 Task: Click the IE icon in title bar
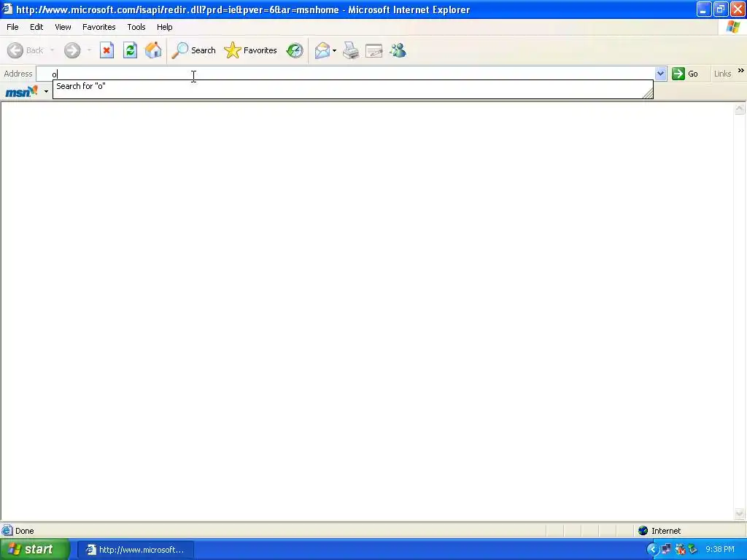tap(7, 9)
